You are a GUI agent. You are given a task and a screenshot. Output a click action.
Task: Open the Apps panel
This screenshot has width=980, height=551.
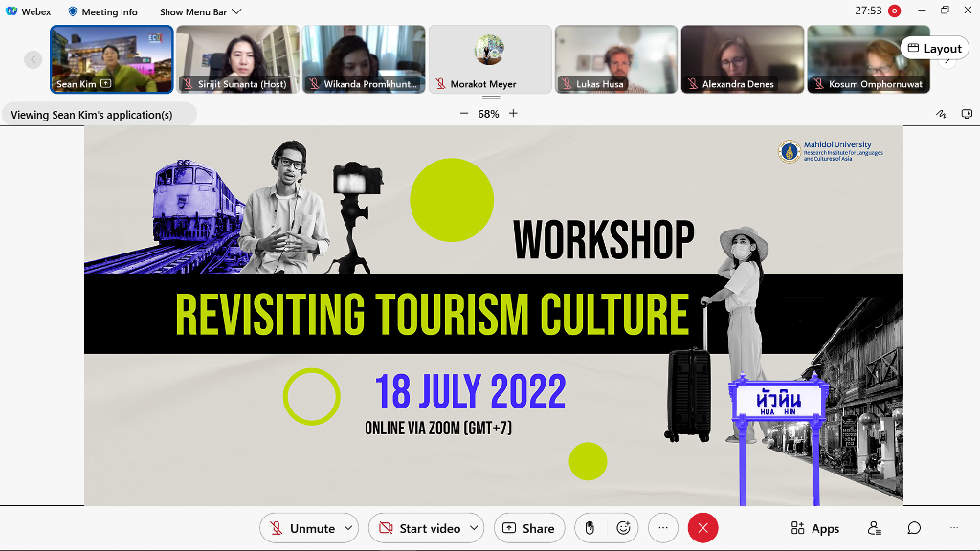(x=814, y=528)
